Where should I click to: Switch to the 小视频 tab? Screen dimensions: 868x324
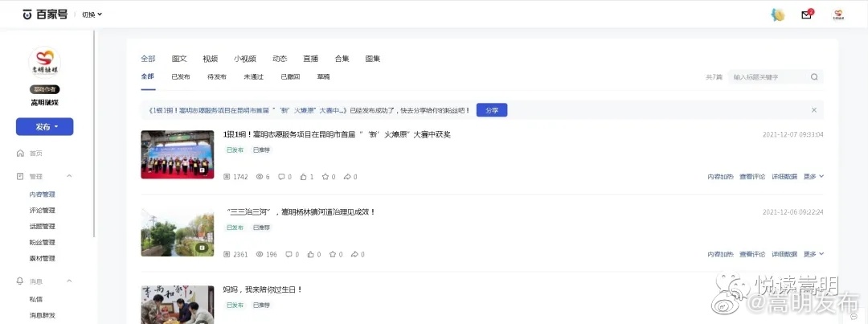click(244, 59)
